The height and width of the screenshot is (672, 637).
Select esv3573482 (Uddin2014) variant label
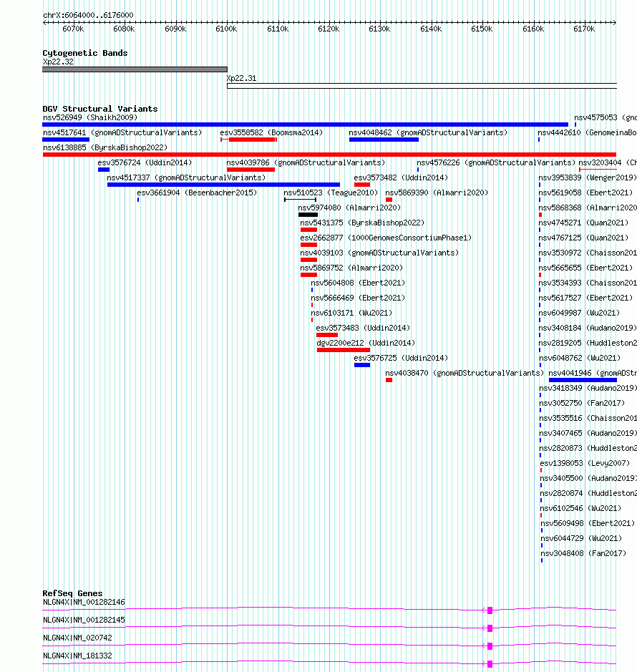pyautogui.click(x=401, y=177)
